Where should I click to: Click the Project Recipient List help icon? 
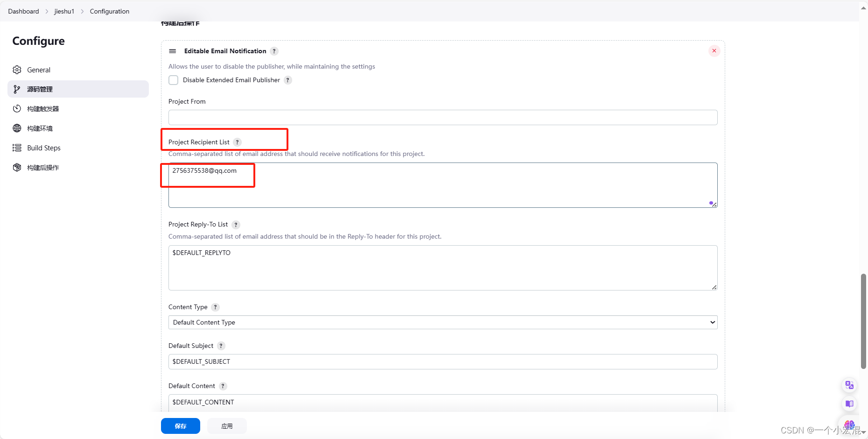click(237, 142)
